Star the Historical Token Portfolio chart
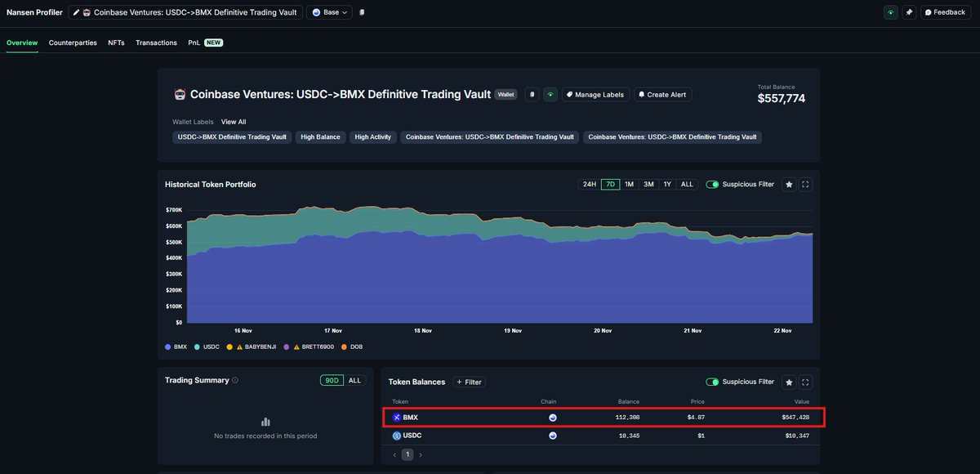The width and height of the screenshot is (980, 474). pos(789,185)
